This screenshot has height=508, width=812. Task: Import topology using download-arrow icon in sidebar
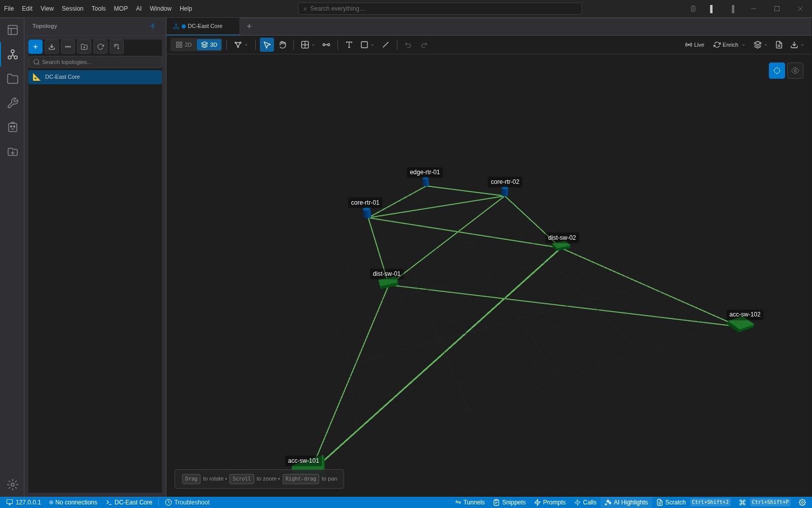tap(52, 47)
